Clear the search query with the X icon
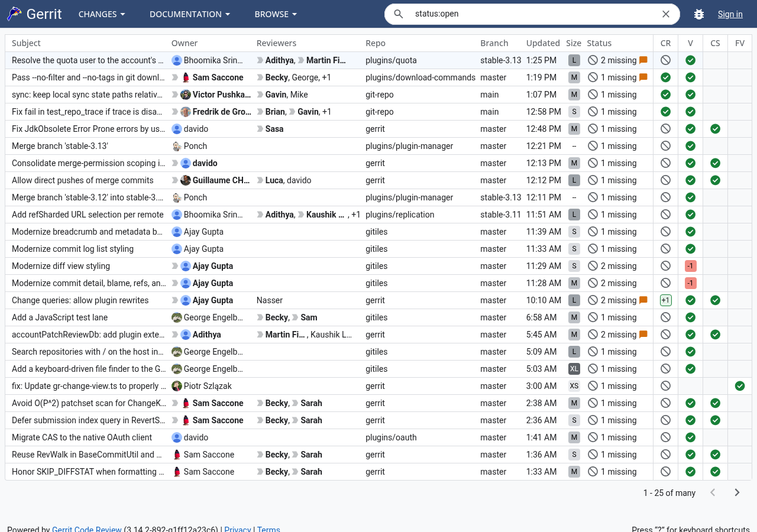This screenshot has width=757, height=532. pos(666,14)
